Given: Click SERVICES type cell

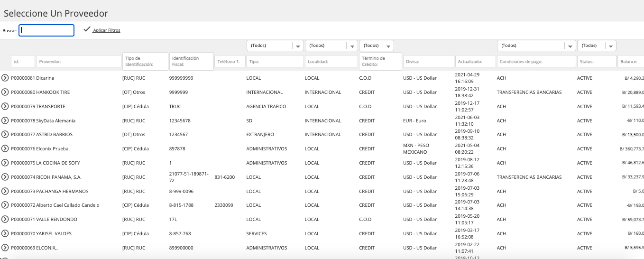Looking at the screenshot, I should point(257,233).
